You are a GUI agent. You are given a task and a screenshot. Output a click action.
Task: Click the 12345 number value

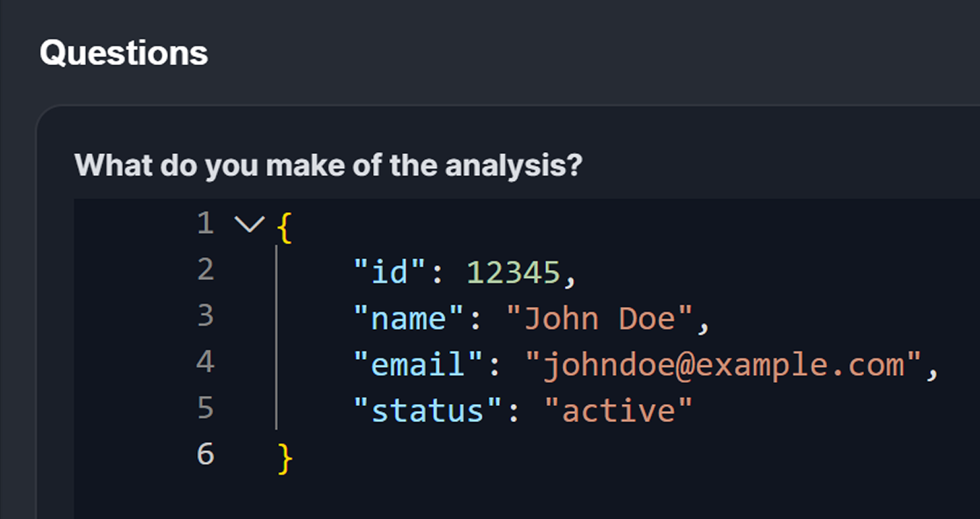[x=513, y=272]
